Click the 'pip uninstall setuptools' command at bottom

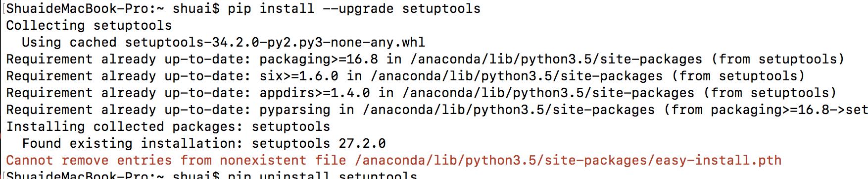(323, 175)
